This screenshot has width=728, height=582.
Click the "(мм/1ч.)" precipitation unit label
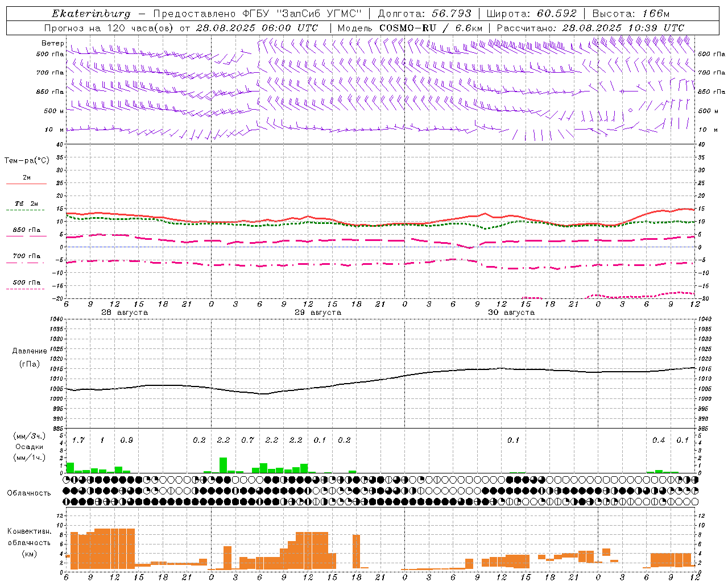[x=30, y=458]
